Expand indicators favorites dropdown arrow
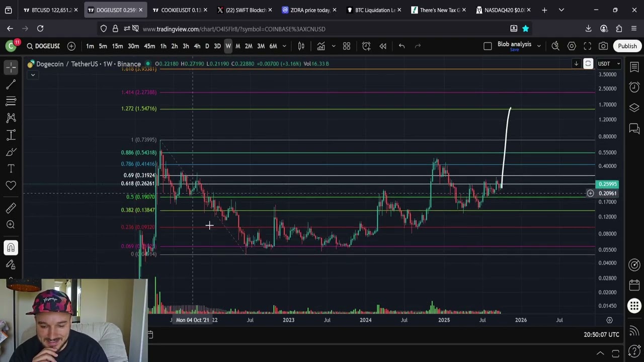Image resolution: width=644 pixels, height=362 pixels. 333,46
